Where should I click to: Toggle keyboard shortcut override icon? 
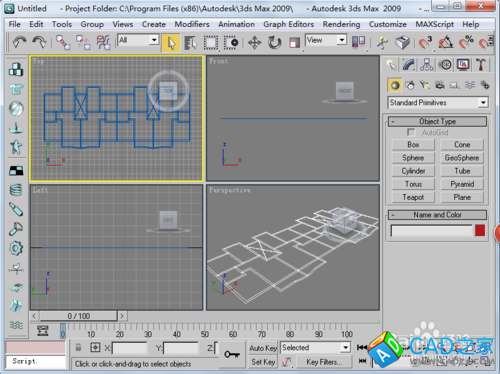(402, 43)
